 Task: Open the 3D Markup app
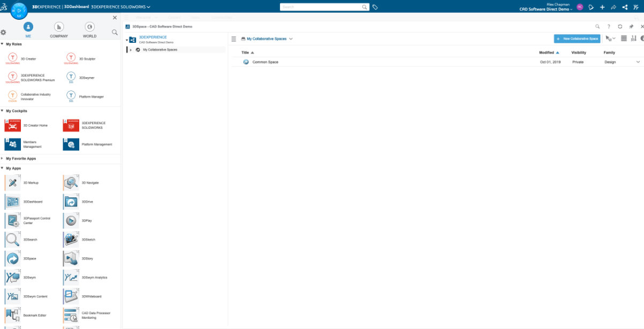click(13, 183)
